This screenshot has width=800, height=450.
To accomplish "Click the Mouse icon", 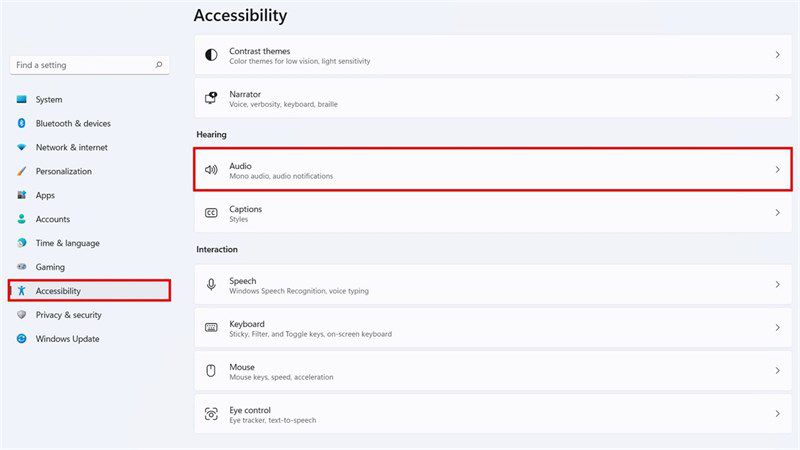I will 211,370.
